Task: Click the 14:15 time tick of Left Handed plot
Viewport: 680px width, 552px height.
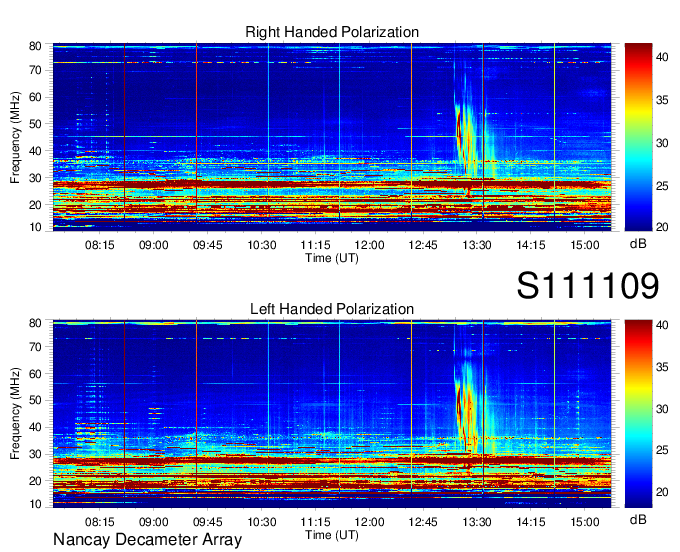Action: (x=530, y=522)
